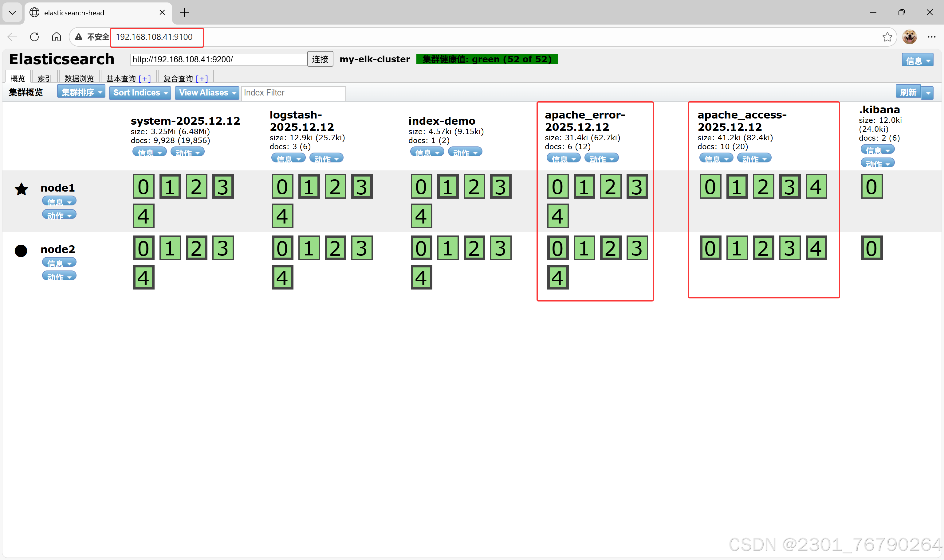The width and height of the screenshot is (944, 560).
Task: Open the 信息 dropdown for apache_error-2025.12.12
Action: tap(564, 158)
